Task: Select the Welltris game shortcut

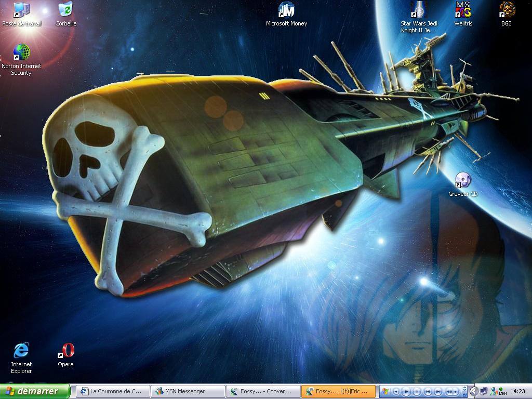Action: 463,14
